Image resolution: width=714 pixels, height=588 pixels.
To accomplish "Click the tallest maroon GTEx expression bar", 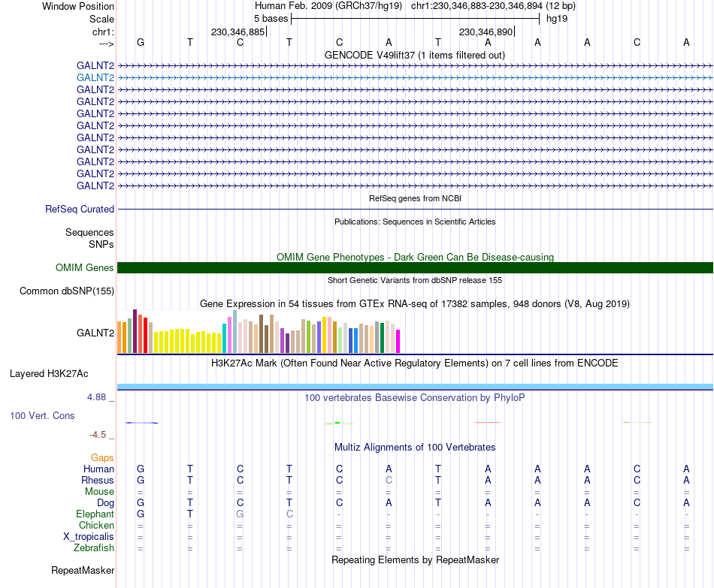I will [135, 331].
